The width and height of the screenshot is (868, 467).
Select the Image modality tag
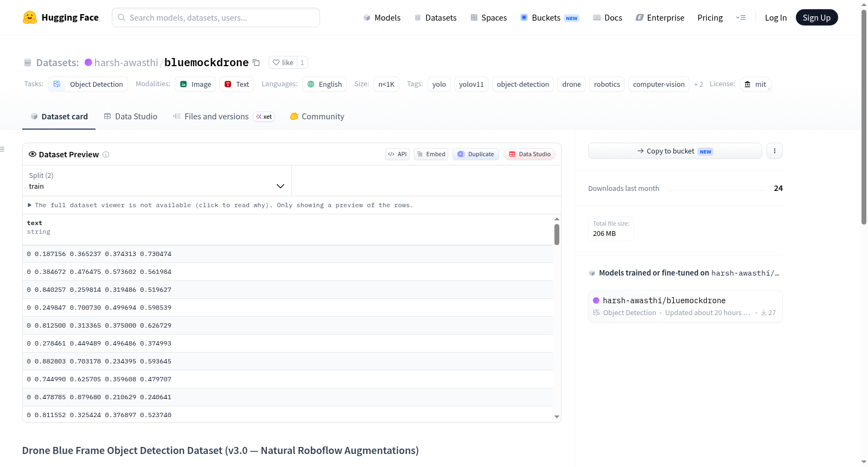click(x=195, y=84)
